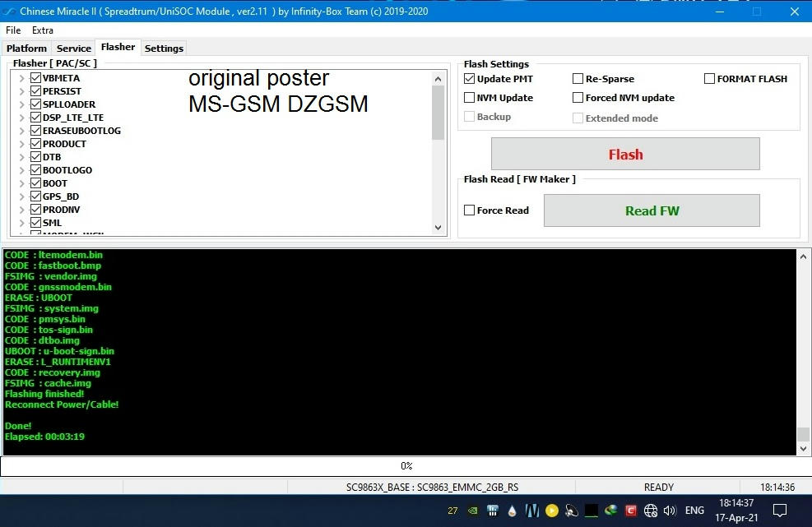Click the yellow play circle tray icon
The width and height of the screenshot is (812, 527).
pos(552,511)
